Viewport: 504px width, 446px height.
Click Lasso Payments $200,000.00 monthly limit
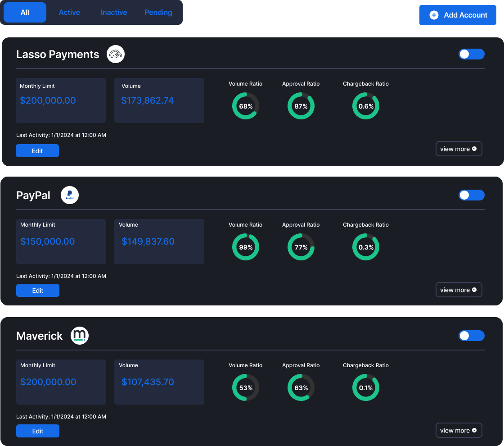48,100
